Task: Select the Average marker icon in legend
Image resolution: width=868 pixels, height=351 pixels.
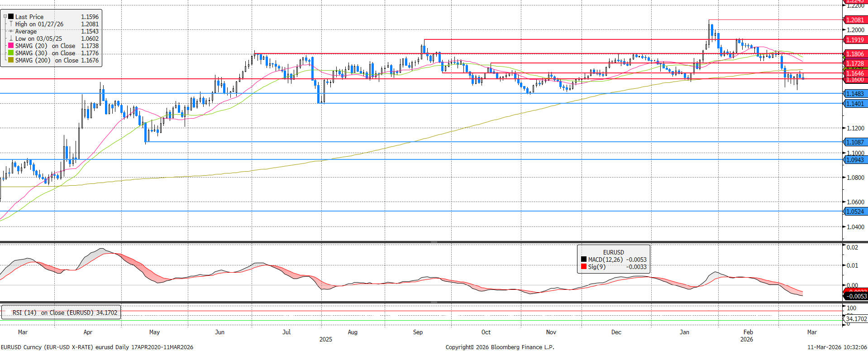Action: 11,31
